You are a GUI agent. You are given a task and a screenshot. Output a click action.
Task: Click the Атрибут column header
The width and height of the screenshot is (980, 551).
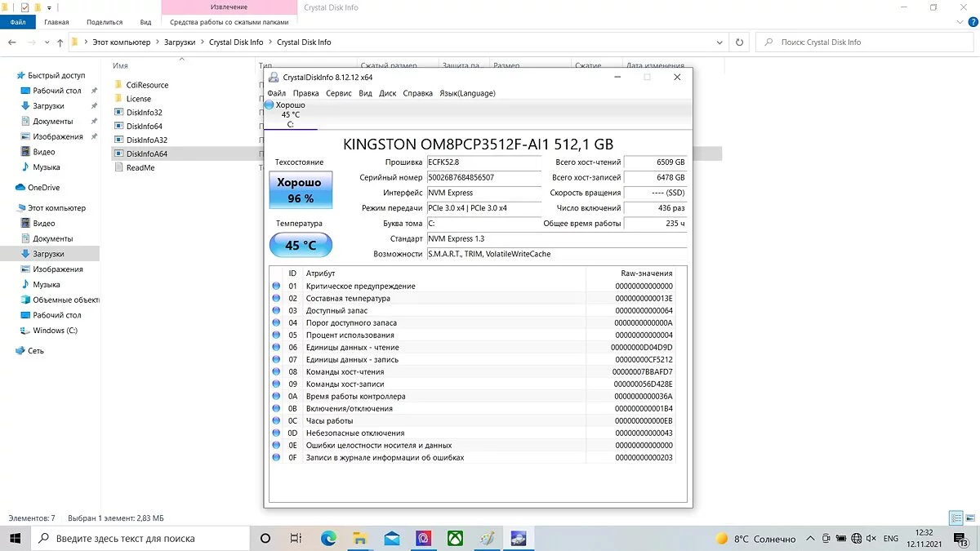(444, 273)
